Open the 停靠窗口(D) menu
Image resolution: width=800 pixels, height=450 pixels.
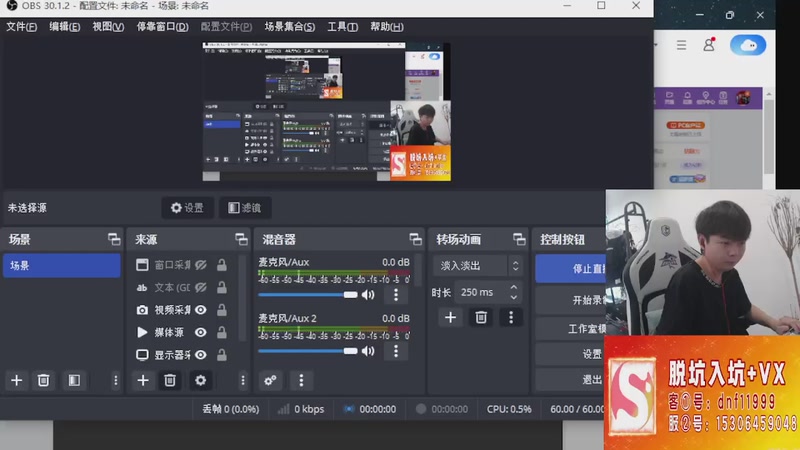(162, 27)
